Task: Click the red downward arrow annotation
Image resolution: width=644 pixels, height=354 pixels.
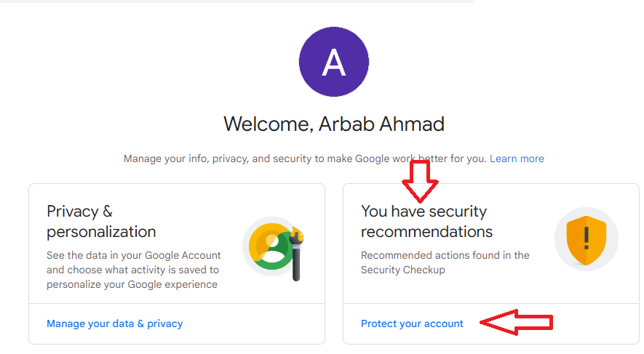Action: pyautogui.click(x=420, y=182)
